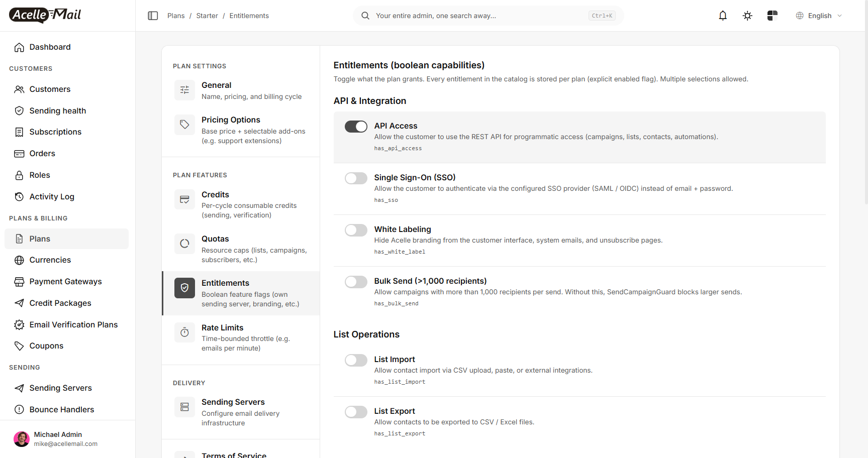Click the Pricing Options tag icon
This screenshot has height=458, width=868.
184,125
